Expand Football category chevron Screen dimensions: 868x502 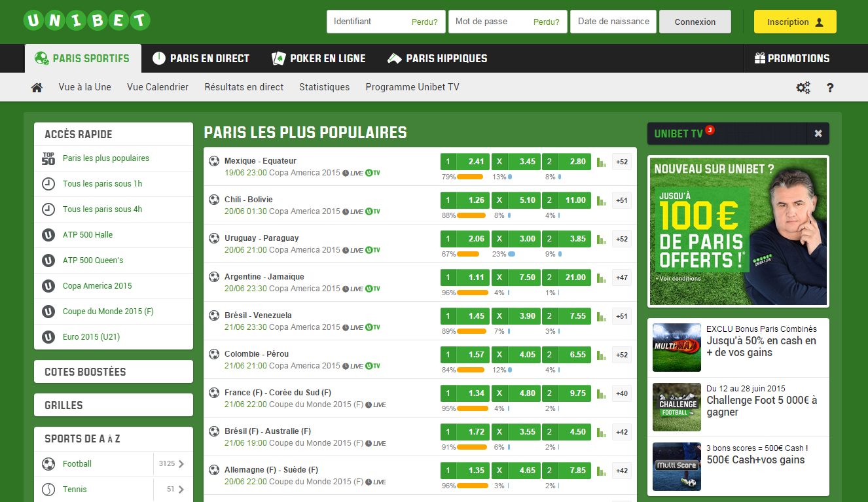[x=181, y=464]
